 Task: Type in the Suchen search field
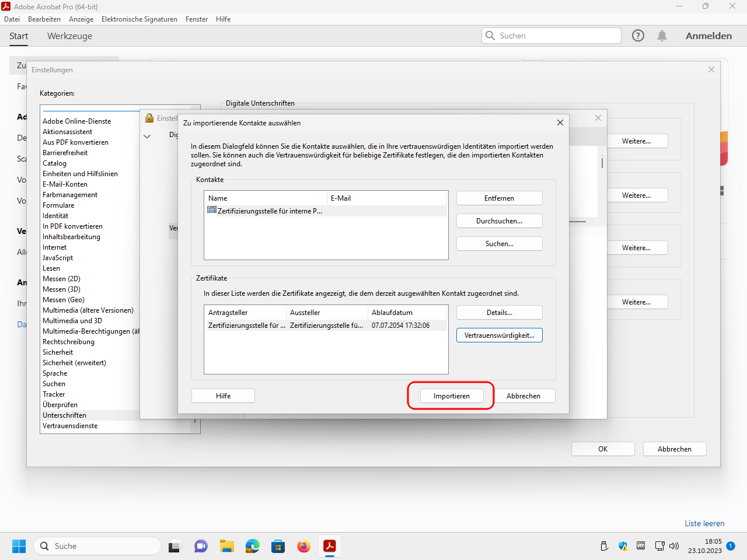coord(557,36)
